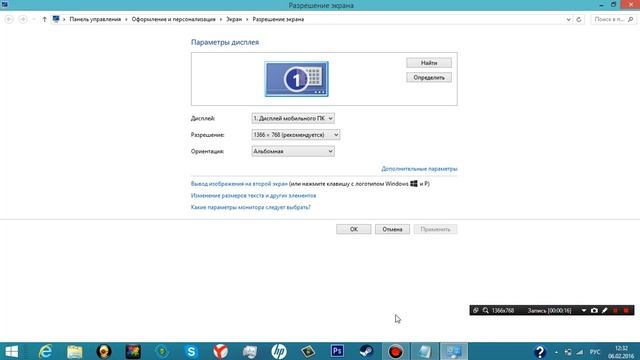Expand the address bar history dropdown
This screenshot has height=360, width=640.
point(569,19)
